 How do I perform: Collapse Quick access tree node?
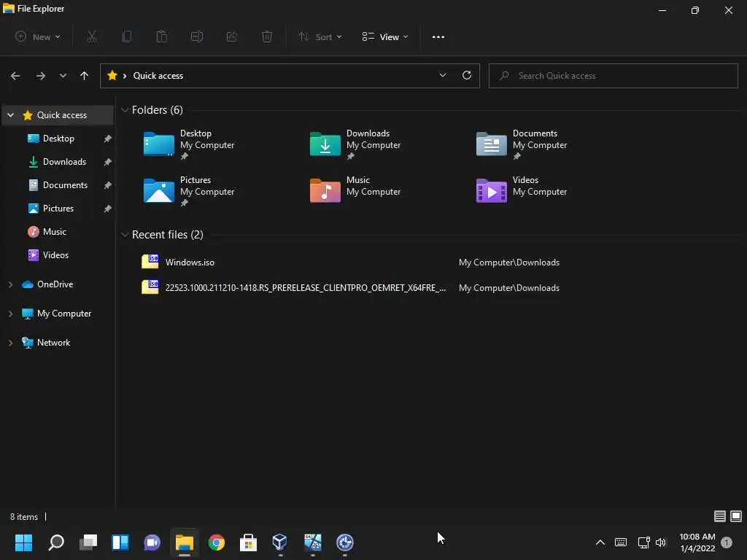10,115
